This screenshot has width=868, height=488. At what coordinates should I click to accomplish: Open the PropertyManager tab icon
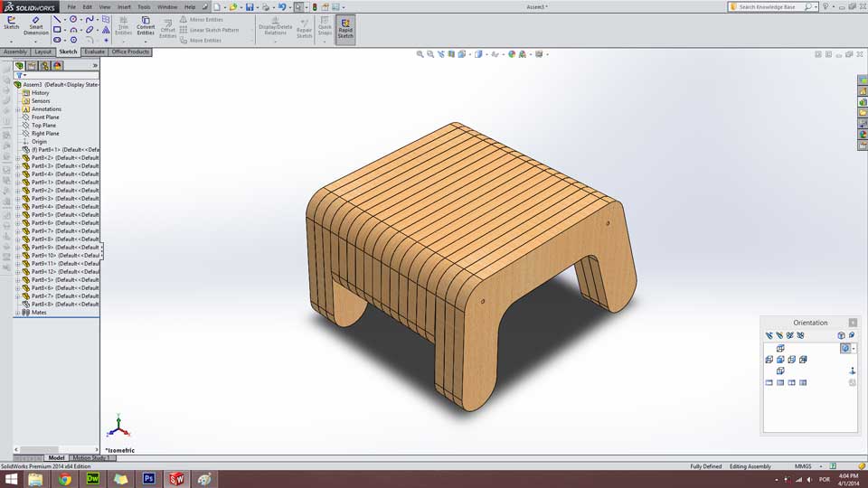point(33,66)
